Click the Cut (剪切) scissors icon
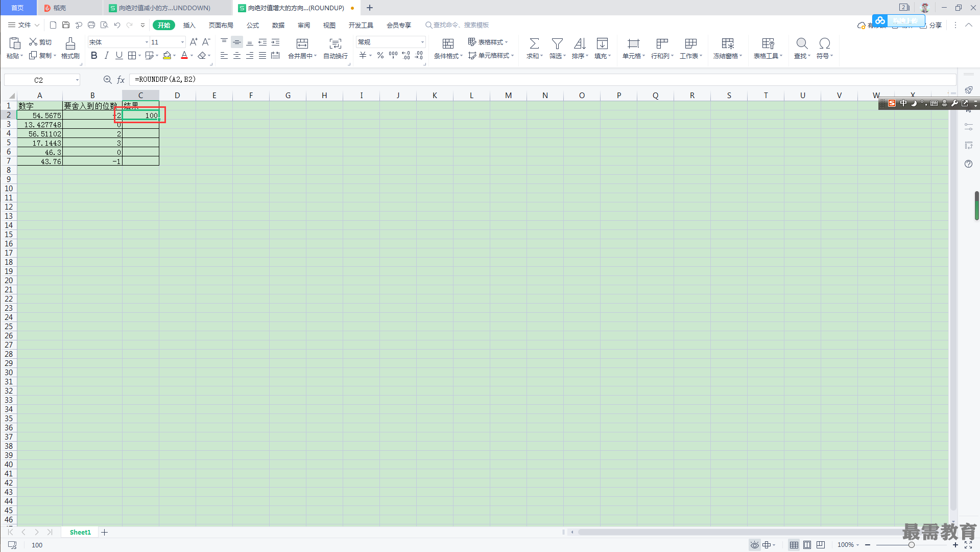980x552 pixels. pos(33,42)
